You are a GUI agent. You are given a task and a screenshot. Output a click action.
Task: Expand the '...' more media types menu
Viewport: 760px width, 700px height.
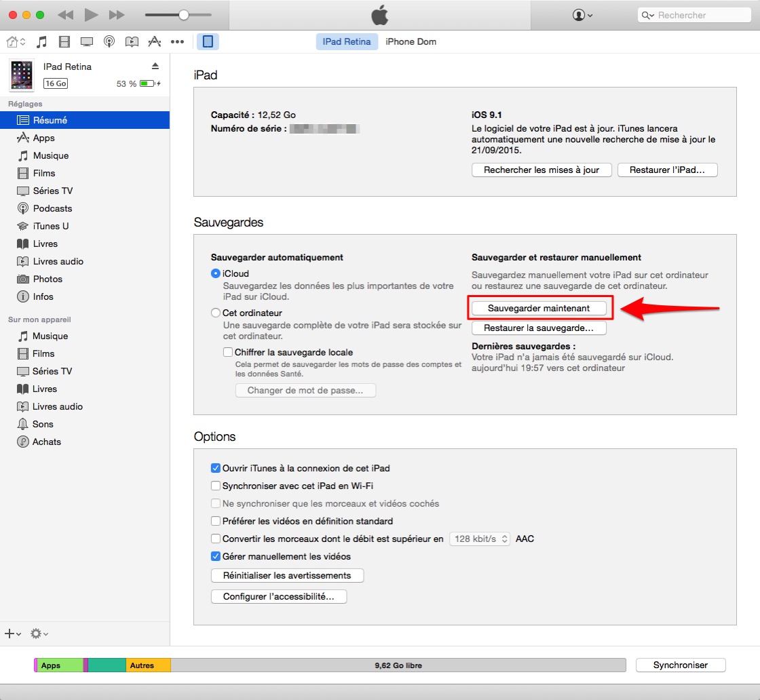(x=177, y=41)
